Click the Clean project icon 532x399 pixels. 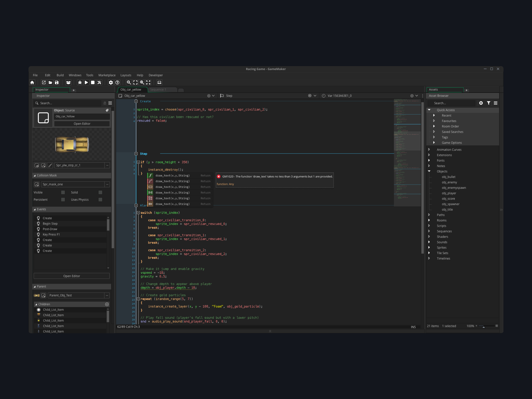(x=99, y=82)
